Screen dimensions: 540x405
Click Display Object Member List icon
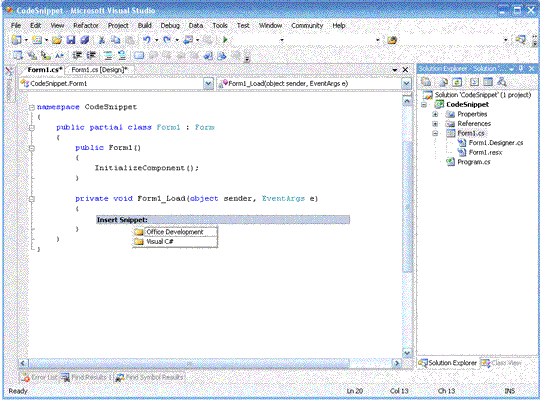[x=17, y=55]
